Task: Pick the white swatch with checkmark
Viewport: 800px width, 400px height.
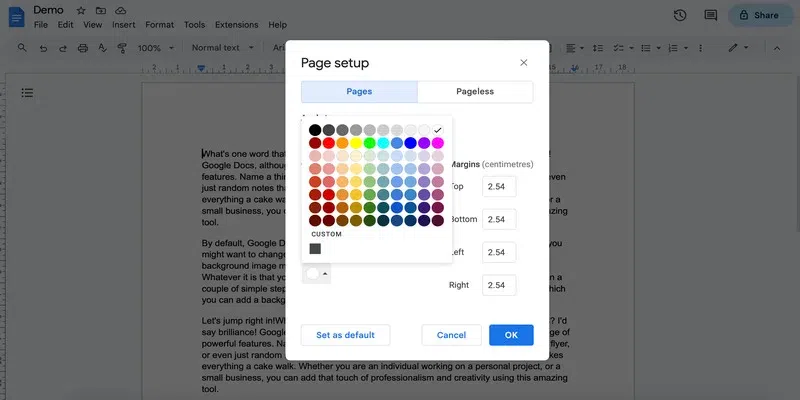Action: pyautogui.click(x=438, y=130)
